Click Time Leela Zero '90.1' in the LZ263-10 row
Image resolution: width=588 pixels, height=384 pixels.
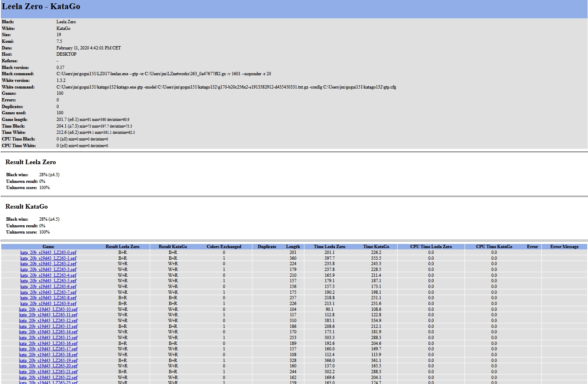point(329,309)
